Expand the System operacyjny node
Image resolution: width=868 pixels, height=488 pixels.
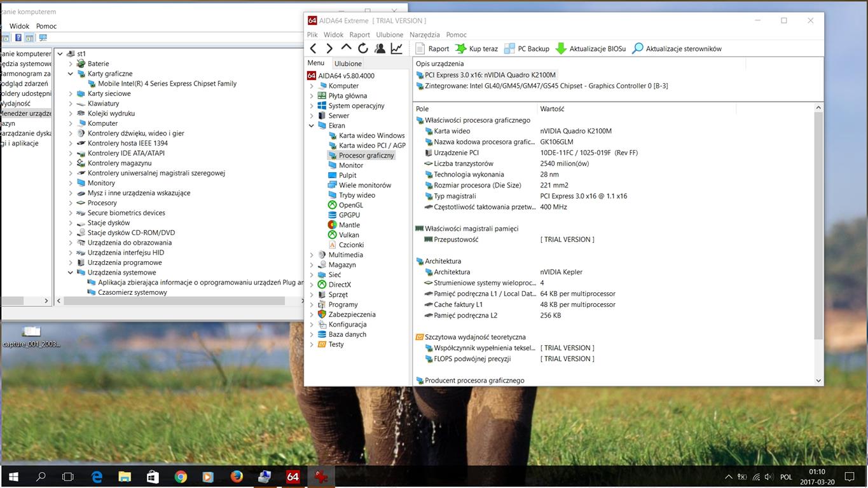pyautogui.click(x=312, y=105)
